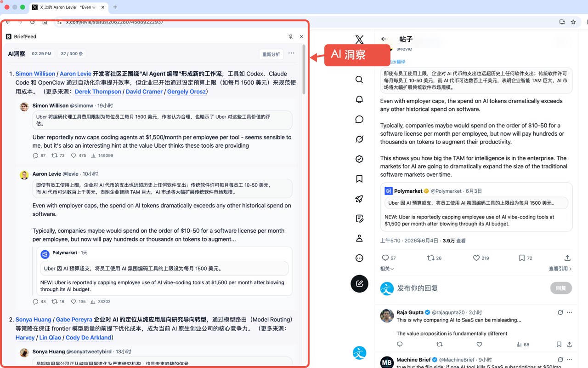Click the 重新分析 button
This screenshot has height=368, width=588.
[x=271, y=54]
